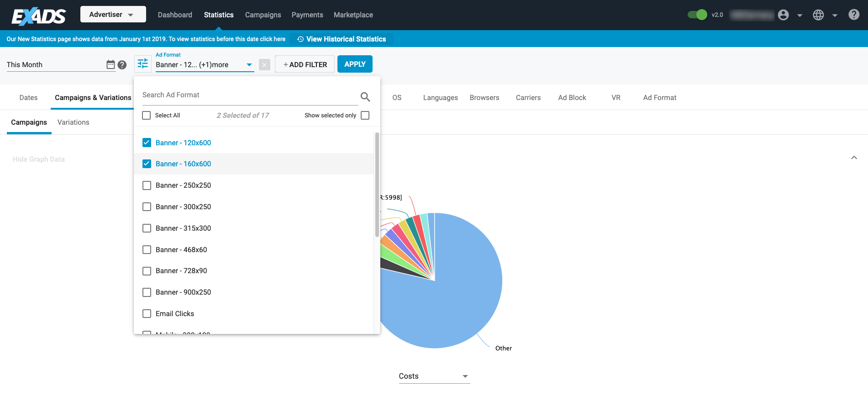Switch to the Variations tab
The image size is (868, 402).
click(73, 122)
